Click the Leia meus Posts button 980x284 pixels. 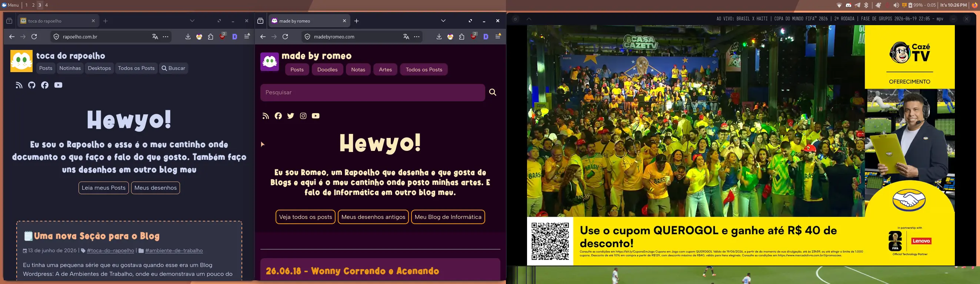point(103,188)
